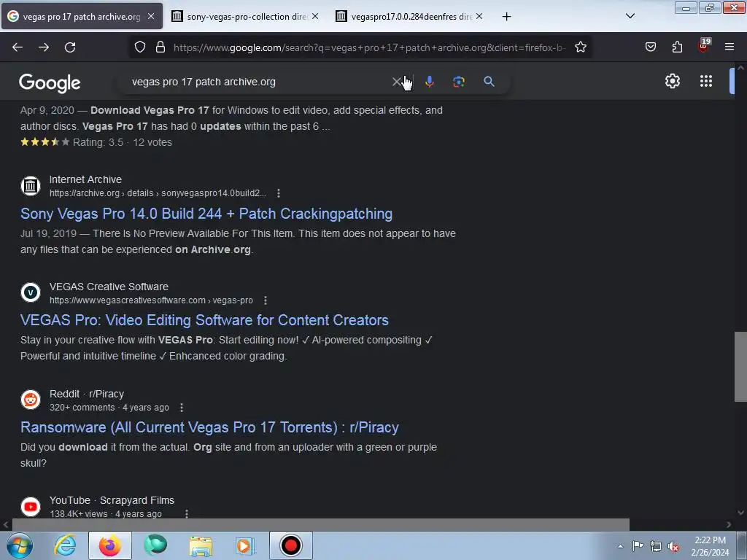
Task: Search by image with the Google Lens icon
Action: [x=459, y=82]
